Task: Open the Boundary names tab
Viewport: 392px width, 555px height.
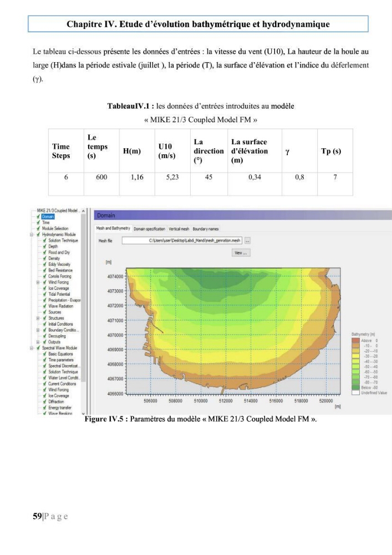Action: [206, 229]
